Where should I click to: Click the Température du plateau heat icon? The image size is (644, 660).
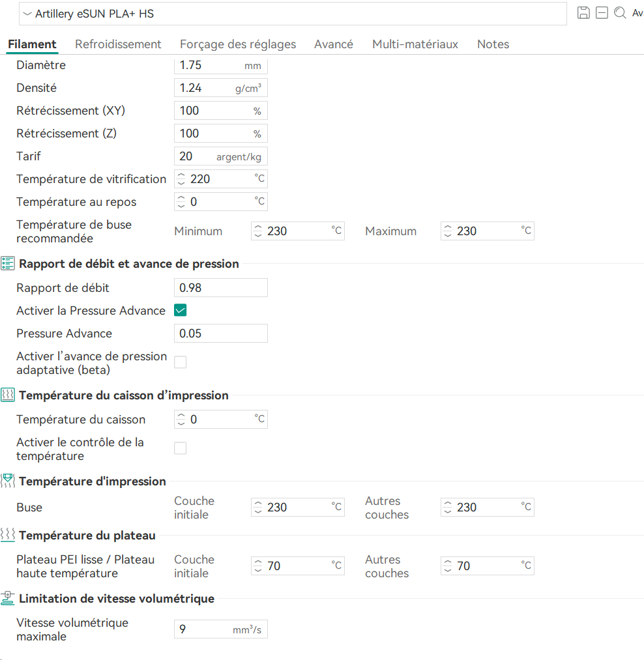tap(8, 536)
